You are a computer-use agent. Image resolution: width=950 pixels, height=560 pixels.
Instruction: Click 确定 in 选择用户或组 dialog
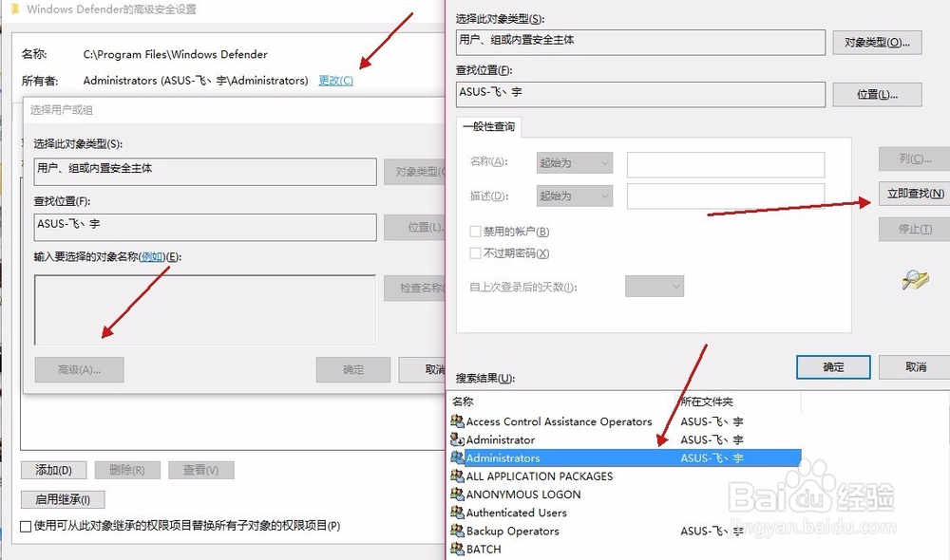(353, 369)
